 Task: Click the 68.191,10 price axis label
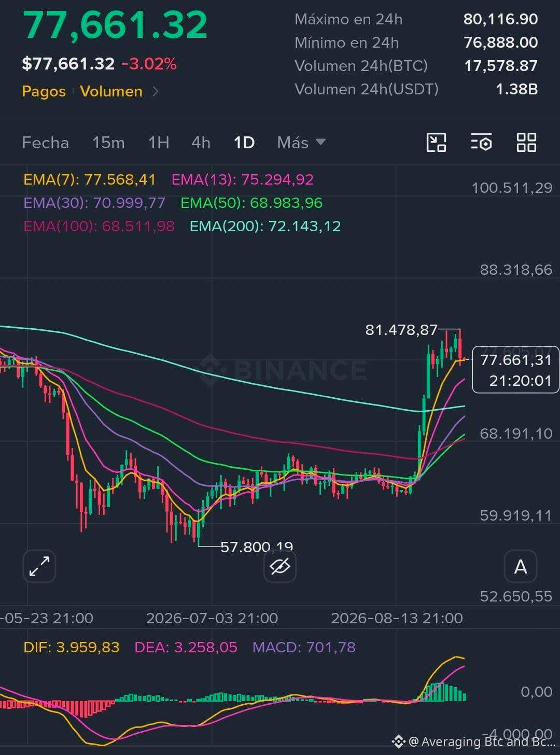pos(516,434)
